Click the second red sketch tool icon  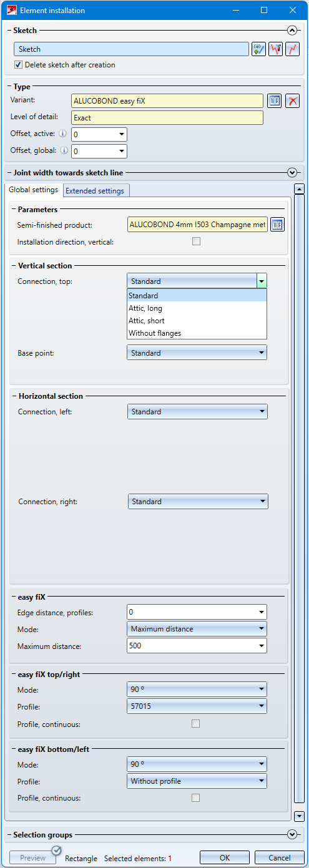coord(276,49)
